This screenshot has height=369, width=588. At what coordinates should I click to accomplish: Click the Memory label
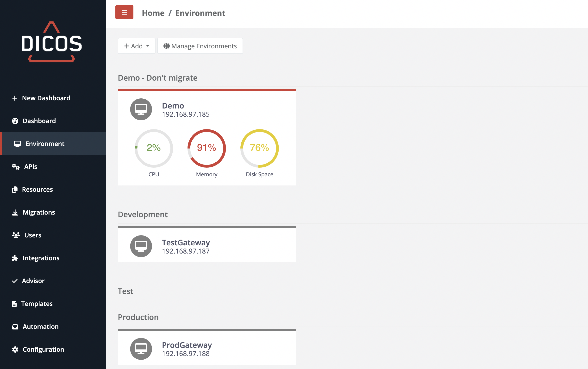click(206, 174)
